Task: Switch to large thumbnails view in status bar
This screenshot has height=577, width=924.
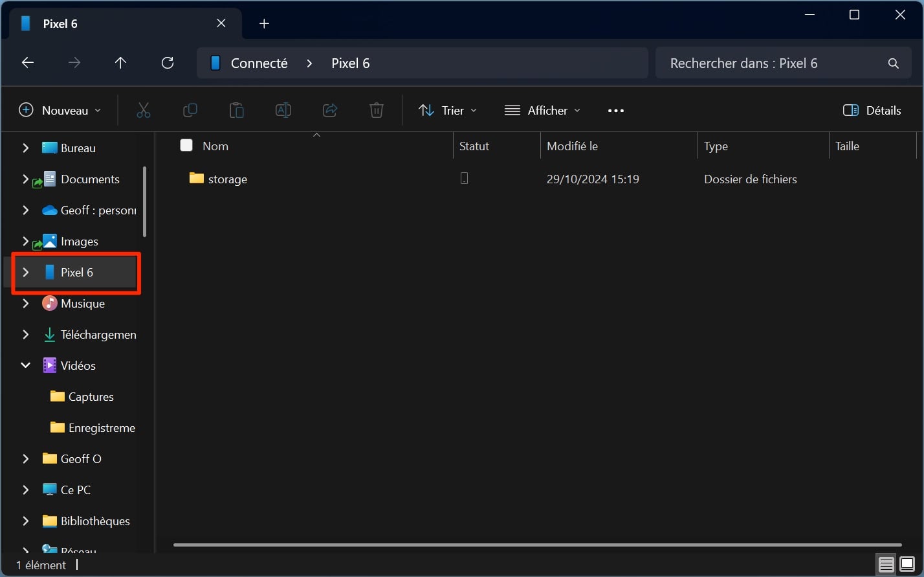Action: 907,565
